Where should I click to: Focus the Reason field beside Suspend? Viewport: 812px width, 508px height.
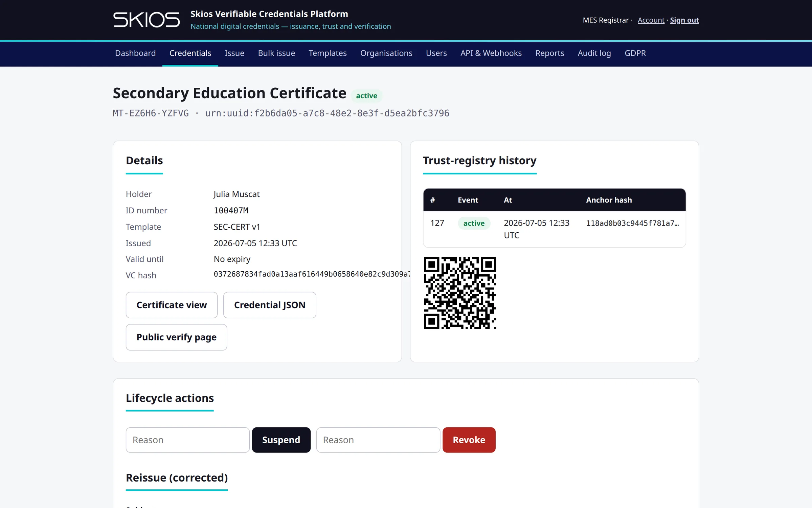tap(188, 440)
